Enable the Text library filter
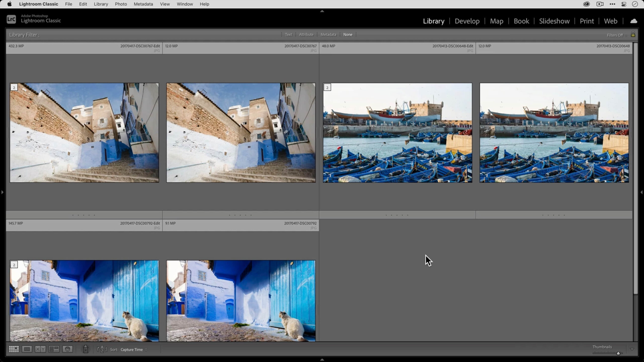This screenshot has height=362, width=644. [x=288, y=35]
